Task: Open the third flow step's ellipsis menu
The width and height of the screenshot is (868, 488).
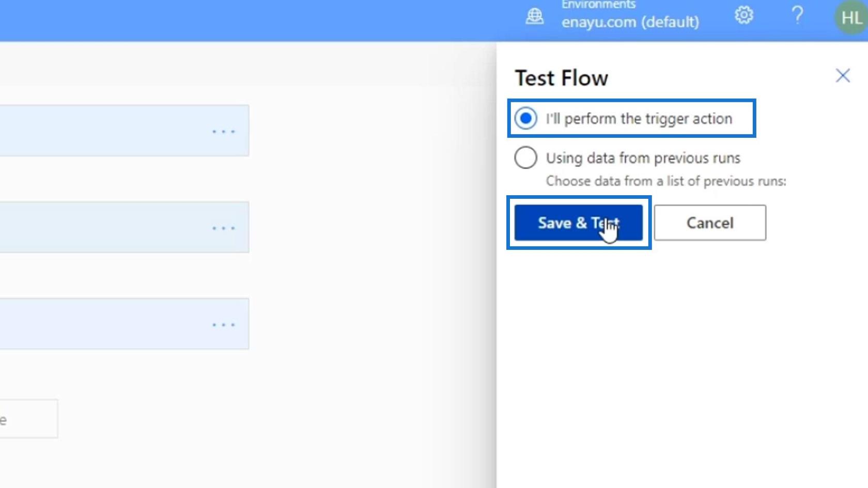Action: (224, 325)
